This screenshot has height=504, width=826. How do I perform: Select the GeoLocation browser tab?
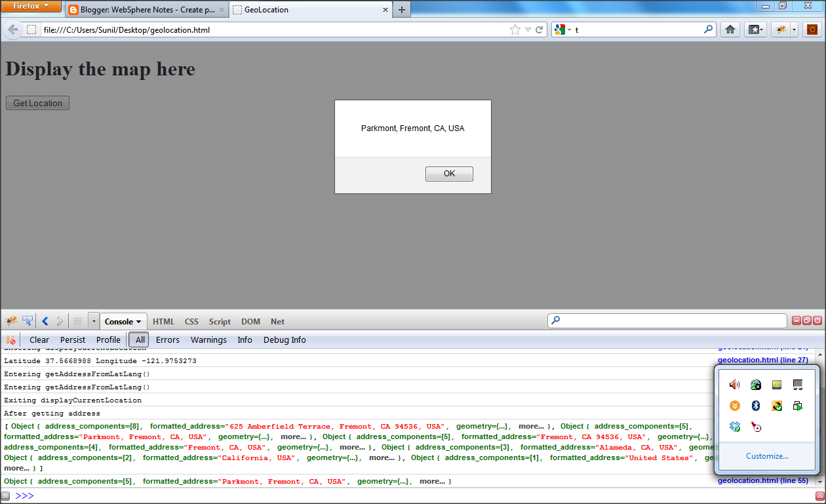click(x=310, y=10)
